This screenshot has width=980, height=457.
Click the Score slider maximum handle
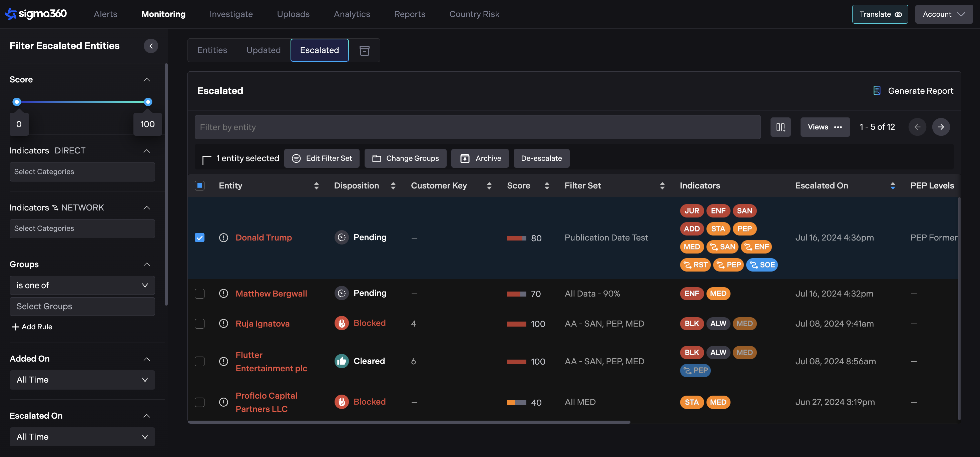click(x=148, y=102)
